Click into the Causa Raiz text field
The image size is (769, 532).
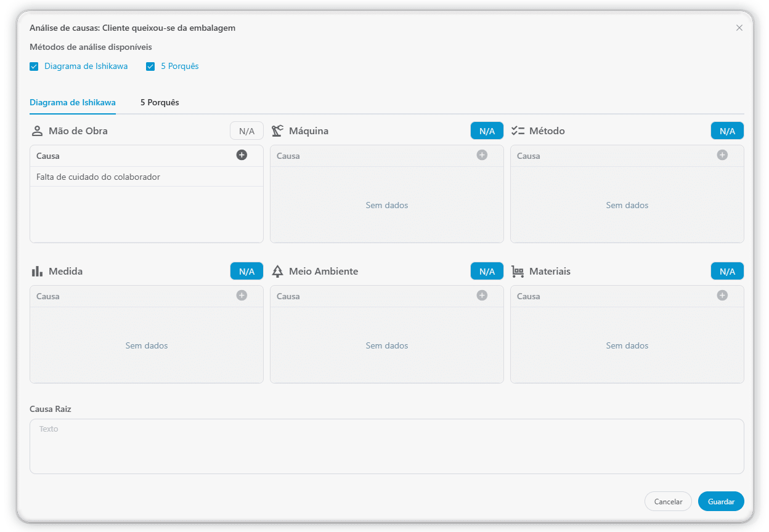[x=386, y=446]
